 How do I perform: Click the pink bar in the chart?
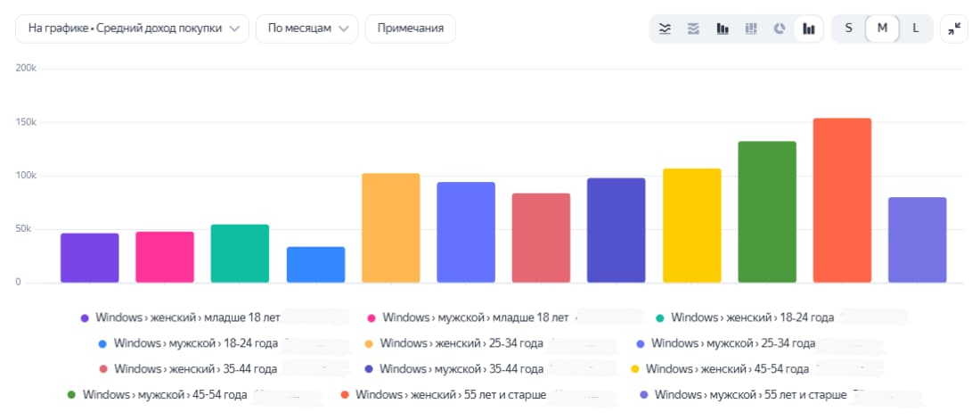tap(165, 257)
